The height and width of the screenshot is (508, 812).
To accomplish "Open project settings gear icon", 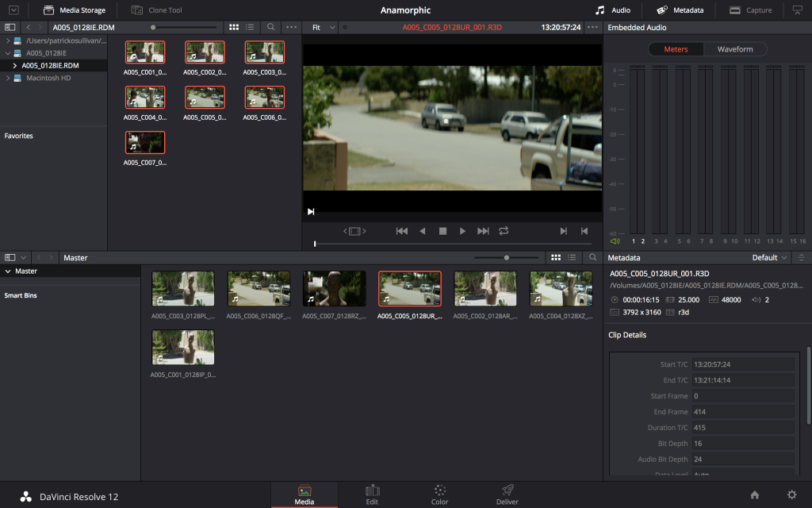I will point(791,495).
